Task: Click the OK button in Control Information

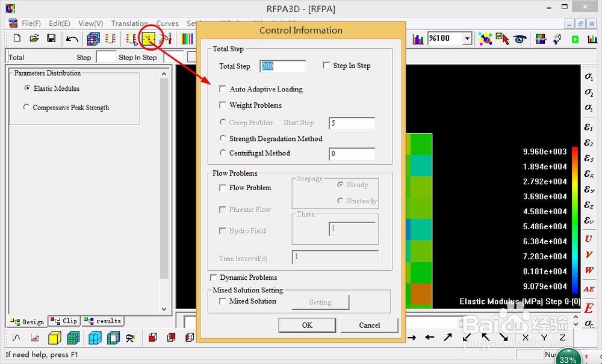Action: tap(306, 325)
